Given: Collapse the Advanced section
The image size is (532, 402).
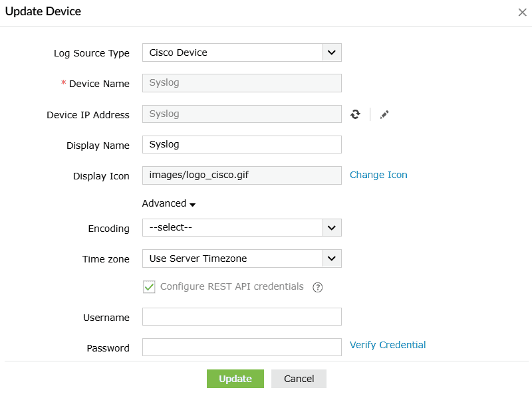Looking at the screenshot, I should click(x=169, y=204).
